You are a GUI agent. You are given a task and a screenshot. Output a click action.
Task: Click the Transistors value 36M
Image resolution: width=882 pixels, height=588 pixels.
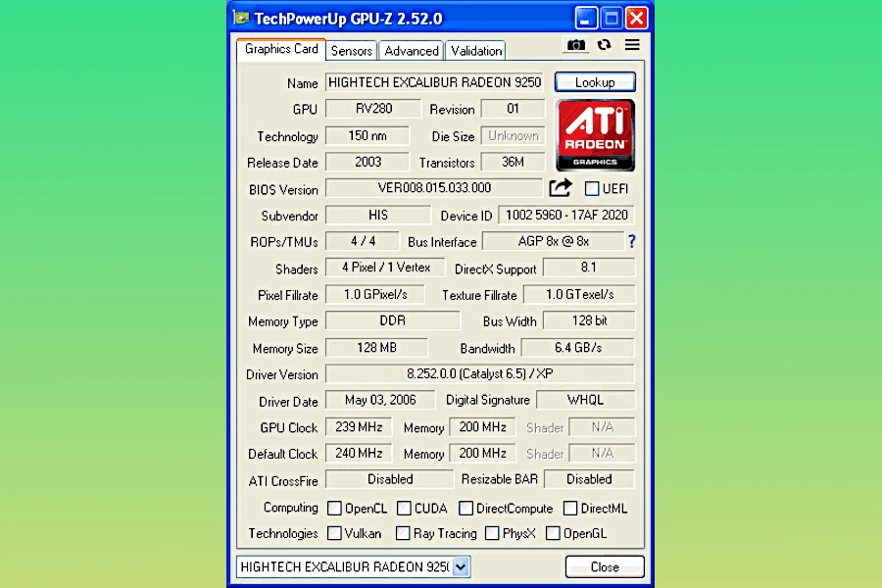click(513, 162)
